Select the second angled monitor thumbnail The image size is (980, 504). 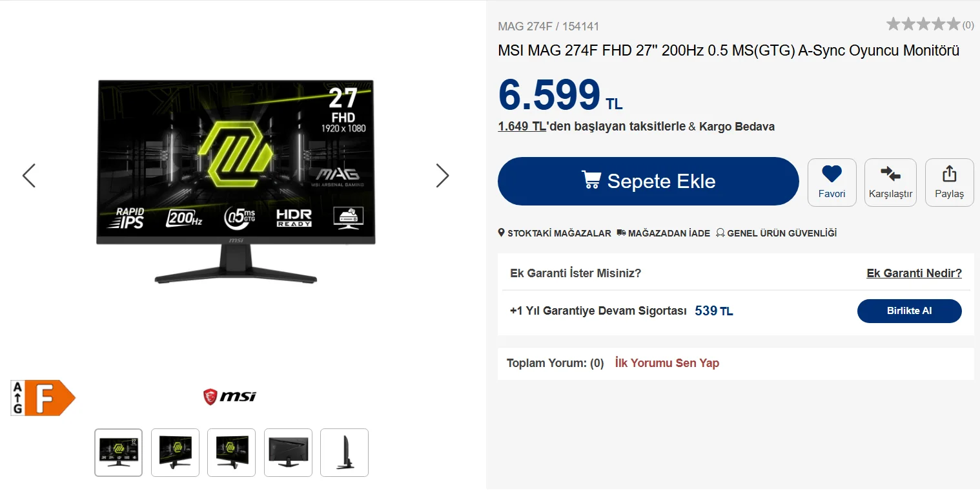pyautogui.click(x=175, y=452)
